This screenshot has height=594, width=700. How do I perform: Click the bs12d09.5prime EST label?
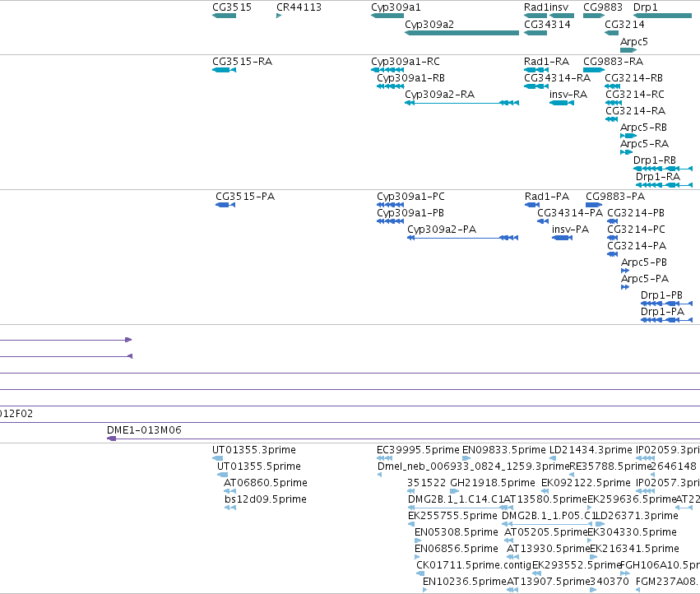(265, 499)
